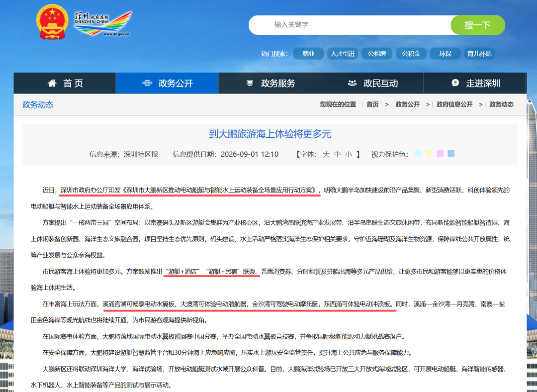
Task: Pick the light blue eye-protection color
Action: click(451, 153)
